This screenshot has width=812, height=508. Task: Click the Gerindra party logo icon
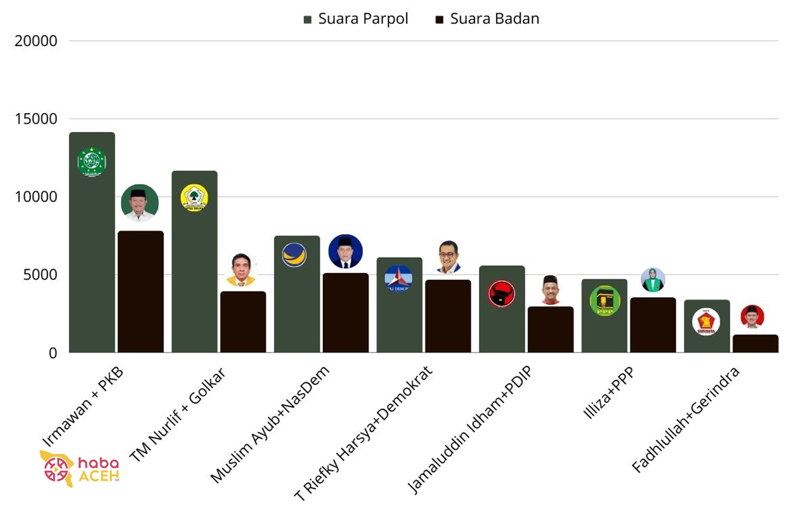pos(706,321)
